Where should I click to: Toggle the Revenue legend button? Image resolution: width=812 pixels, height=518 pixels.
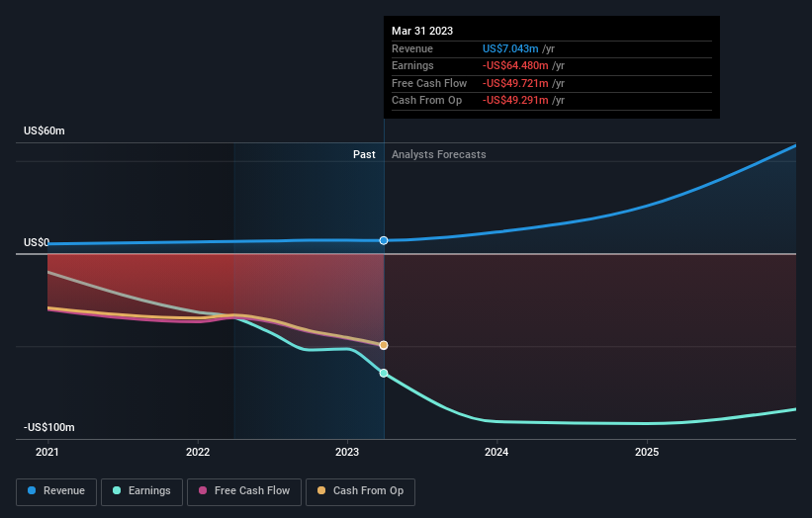coord(56,491)
